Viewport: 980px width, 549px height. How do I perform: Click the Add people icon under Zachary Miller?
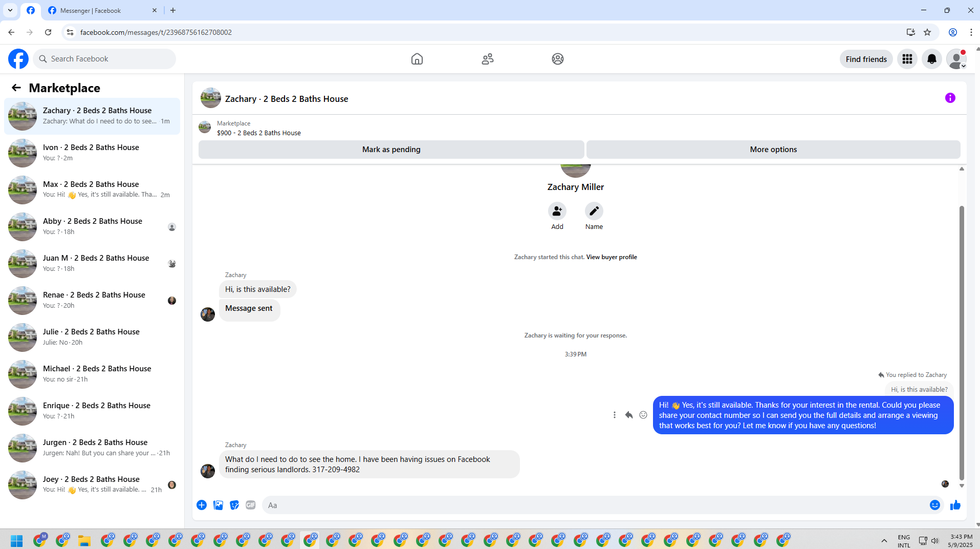[557, 211]
